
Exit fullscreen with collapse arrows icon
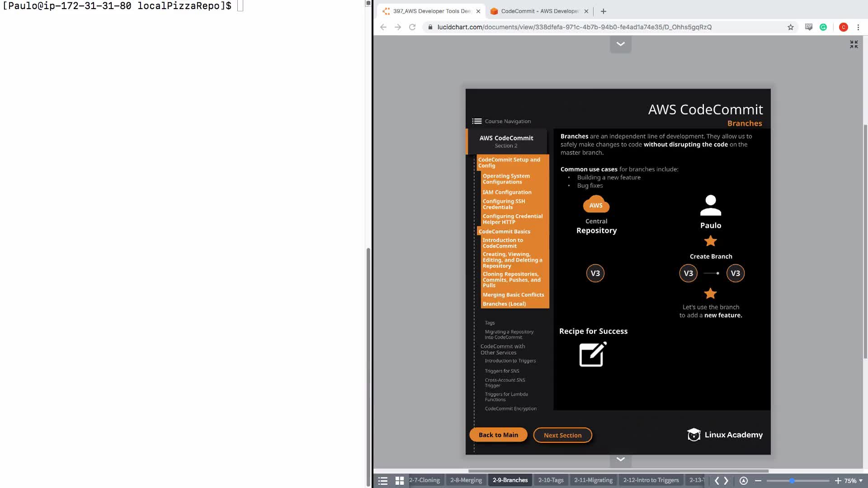pyautogui.click(x=854, y=44)
